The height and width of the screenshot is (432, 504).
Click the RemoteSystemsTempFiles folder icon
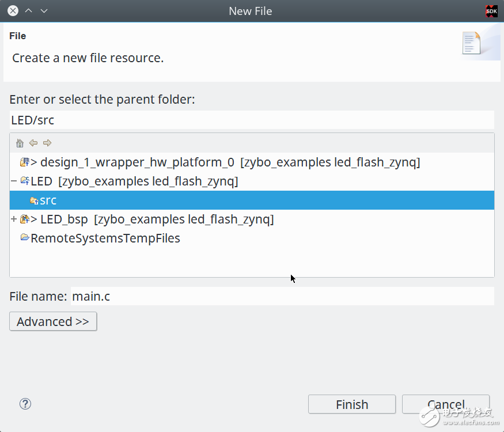point(25,238)
